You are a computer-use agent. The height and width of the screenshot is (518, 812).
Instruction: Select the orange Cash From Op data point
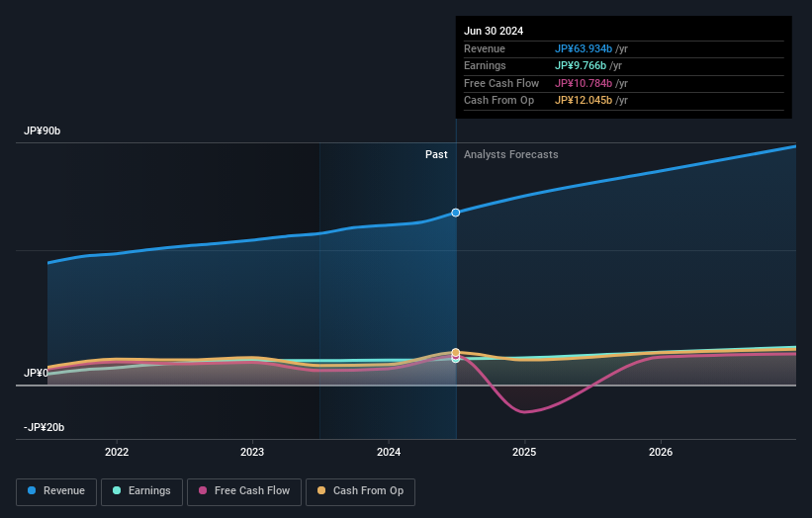point(456,352)
